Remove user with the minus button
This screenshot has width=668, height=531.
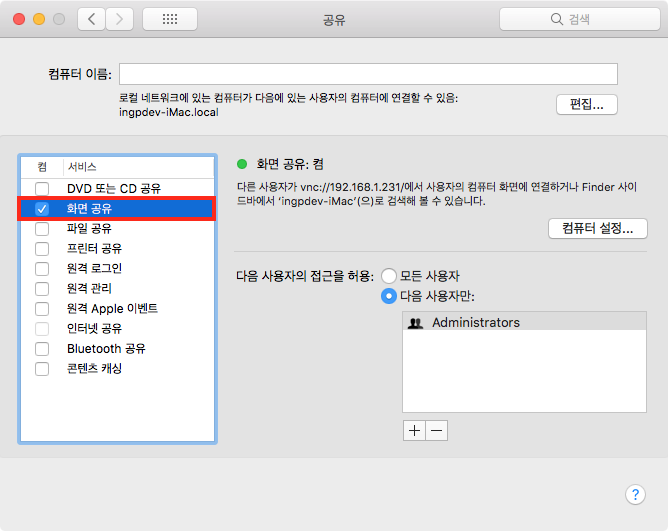click(437, 430)
